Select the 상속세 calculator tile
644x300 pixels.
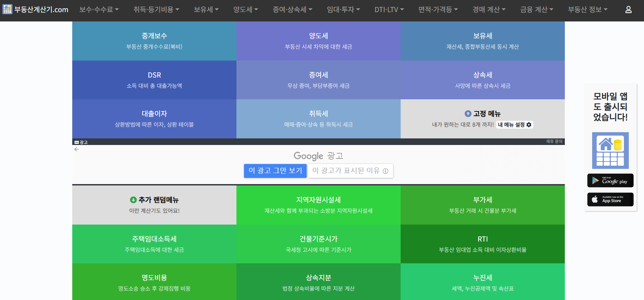(x=483, y=80)
